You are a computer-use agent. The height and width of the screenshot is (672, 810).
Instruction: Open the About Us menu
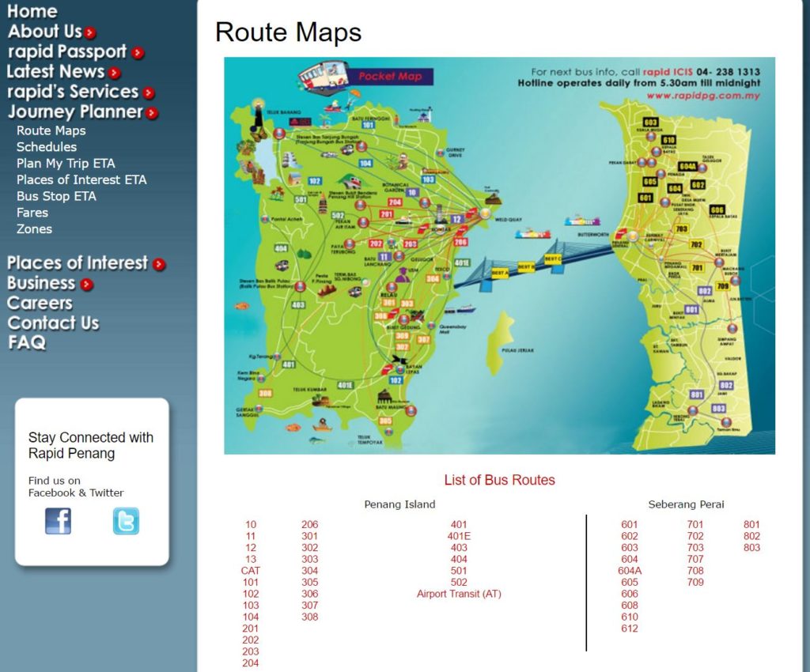coord(45,32)
